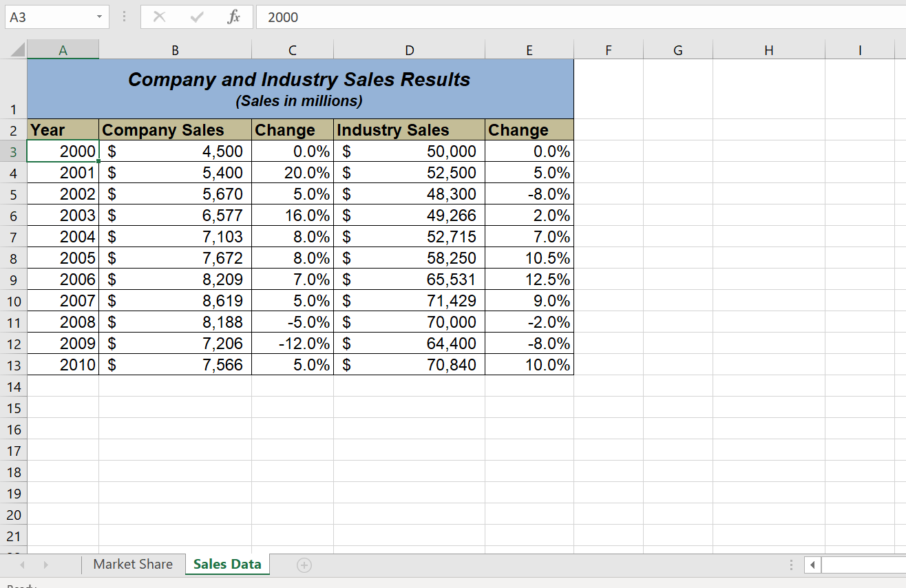906x588 pixels.
Task: Select column C header
Action: [x=293, y=50]
